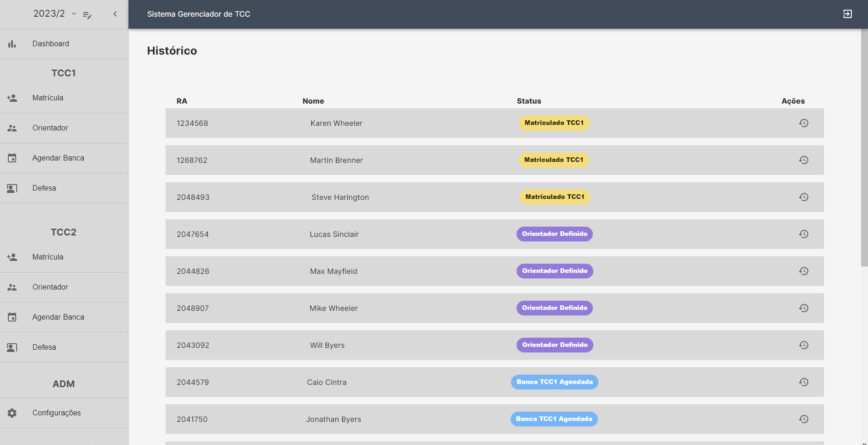Click the logout icon in the header
The width and height of the screenshot is (868, 445).
(x=847, y=14)
